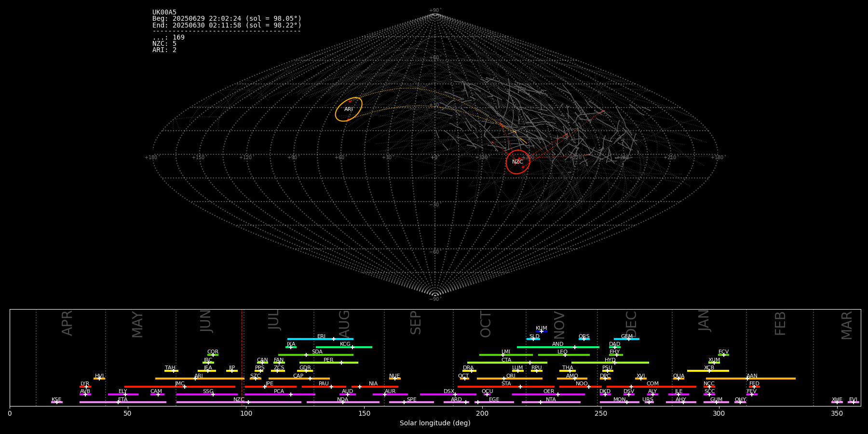Select the ETA shower label
Viewport: 868px width, 434px height.
[123, 400]
